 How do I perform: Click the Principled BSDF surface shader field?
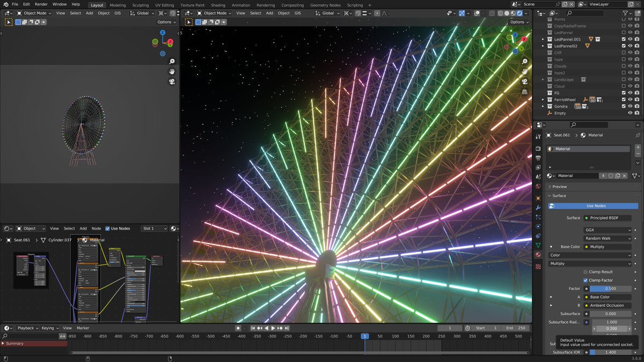click(x=608, y=218)
